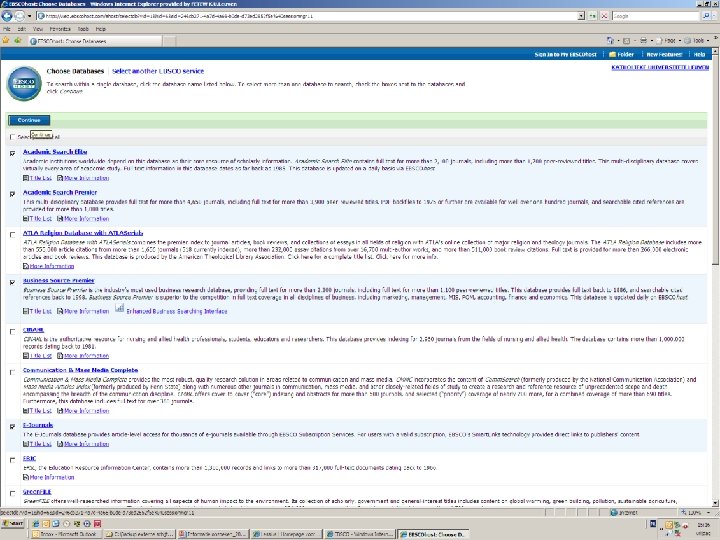
Task: Open Title List icon for Academic Search Elite
Action: pos(26,178)
